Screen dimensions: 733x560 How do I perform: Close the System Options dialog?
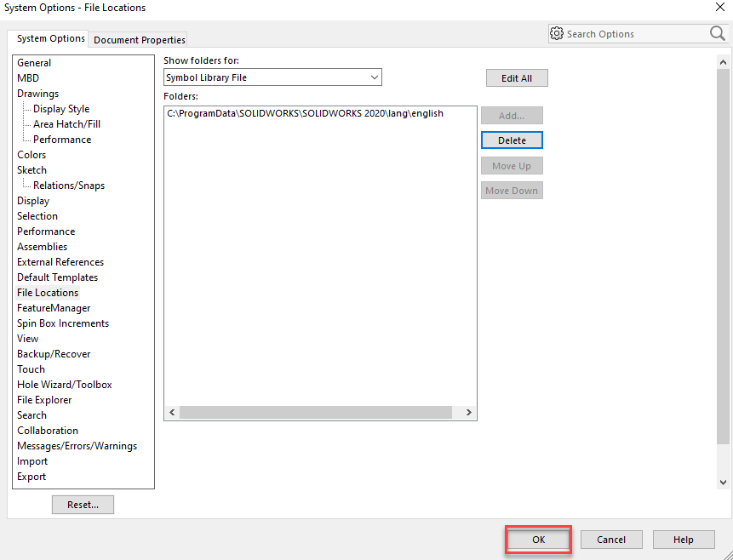[x=720, y=8]
